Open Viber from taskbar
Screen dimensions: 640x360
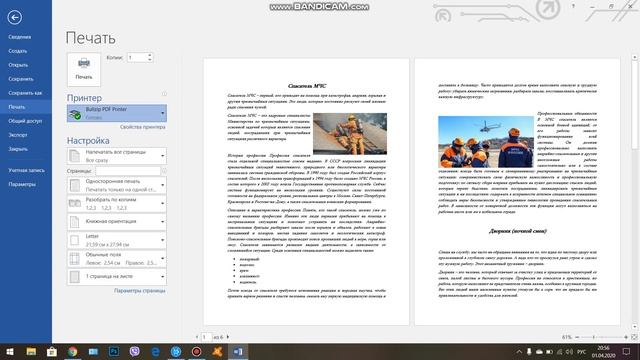(x=135, y=351)
